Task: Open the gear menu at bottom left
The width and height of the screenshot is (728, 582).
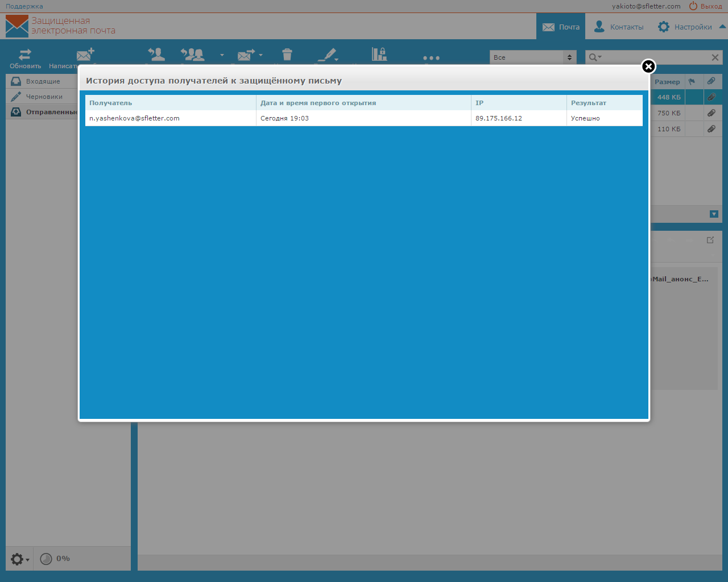Action: (x=19, y=559)
